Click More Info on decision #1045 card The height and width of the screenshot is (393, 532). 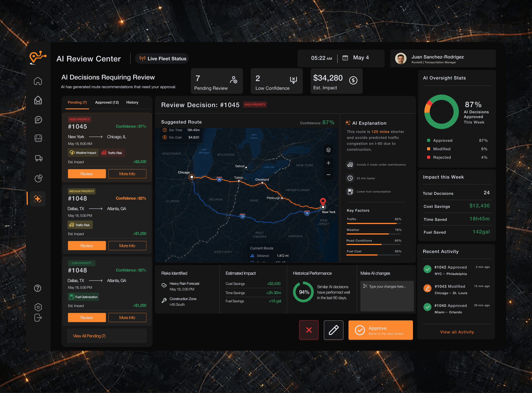[x=127, y=174]
